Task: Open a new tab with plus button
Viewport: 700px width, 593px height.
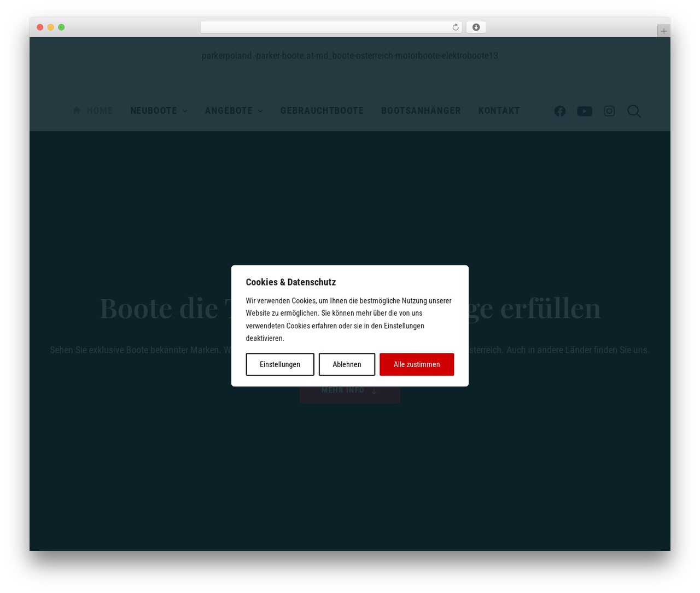Action: pos(663,31)
